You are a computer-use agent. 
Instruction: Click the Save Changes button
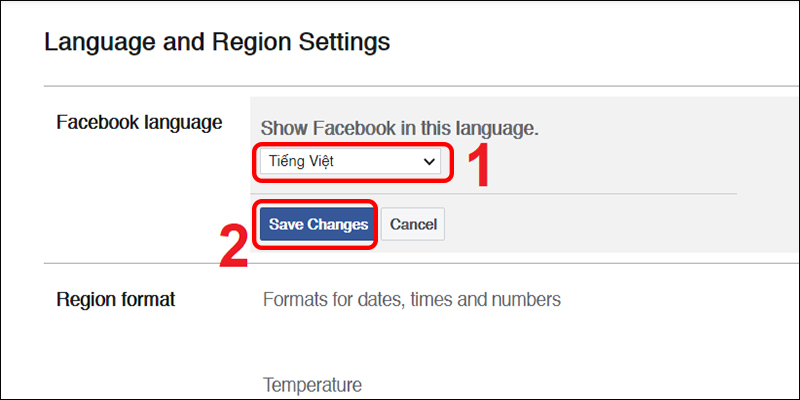pos(318,225)
